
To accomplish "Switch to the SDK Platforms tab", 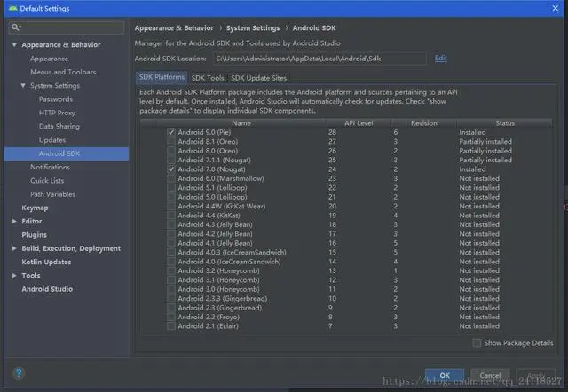I will [x=162, y=77].
